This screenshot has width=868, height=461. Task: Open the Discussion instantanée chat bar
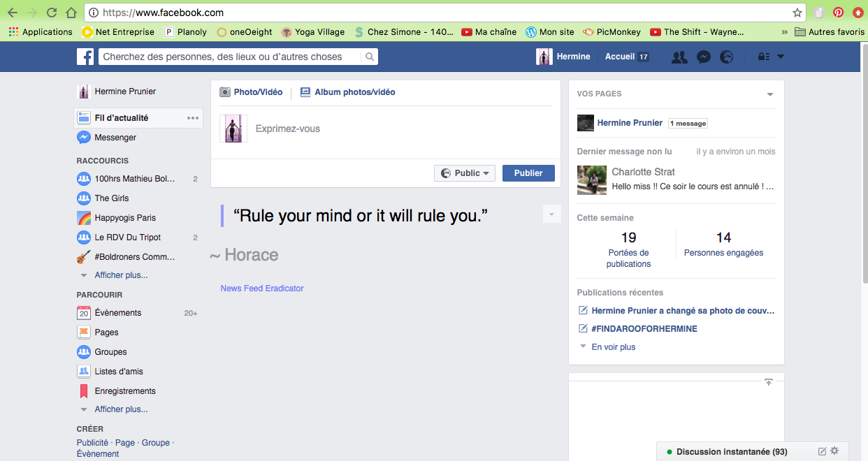click(x=732, y=452)
